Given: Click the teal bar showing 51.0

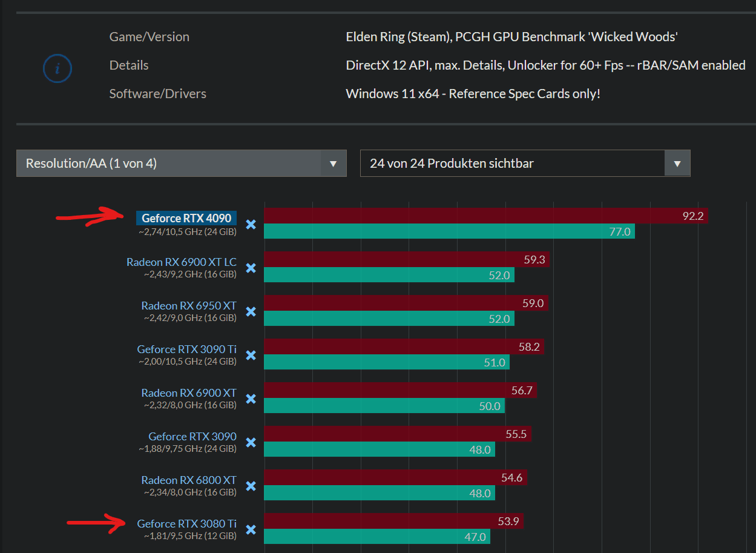Looking at the screenshot, I should point(387,362).
